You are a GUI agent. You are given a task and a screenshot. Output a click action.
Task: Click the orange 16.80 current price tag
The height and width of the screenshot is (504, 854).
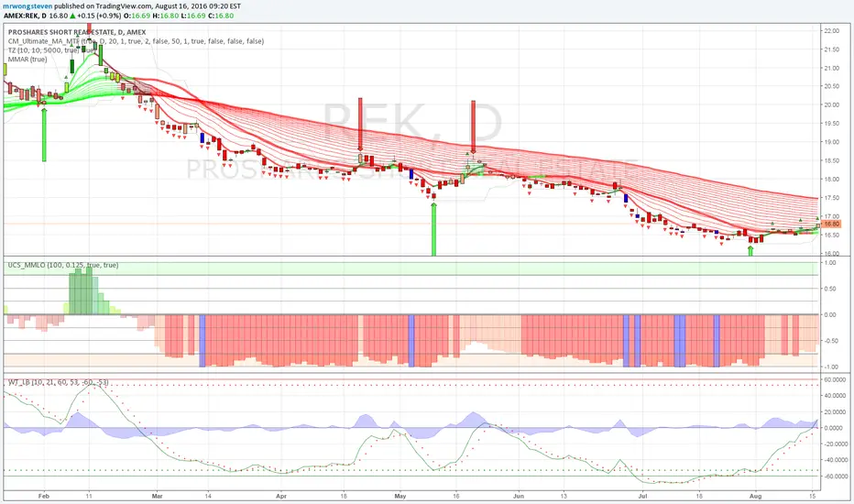[x=832, y=224]
